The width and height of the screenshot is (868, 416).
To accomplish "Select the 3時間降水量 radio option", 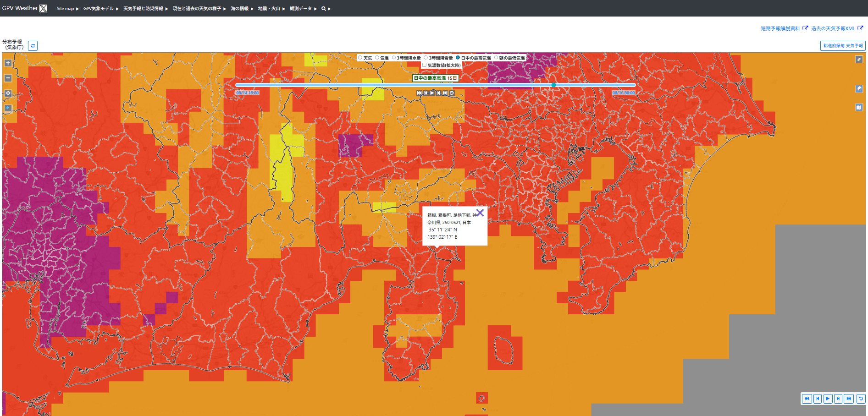I will (x=394, y=58).
